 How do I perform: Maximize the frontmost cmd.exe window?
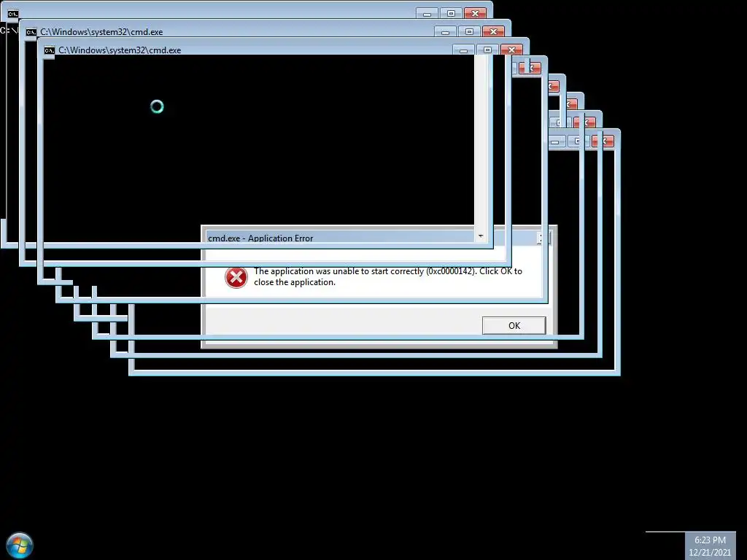point(487,50)
